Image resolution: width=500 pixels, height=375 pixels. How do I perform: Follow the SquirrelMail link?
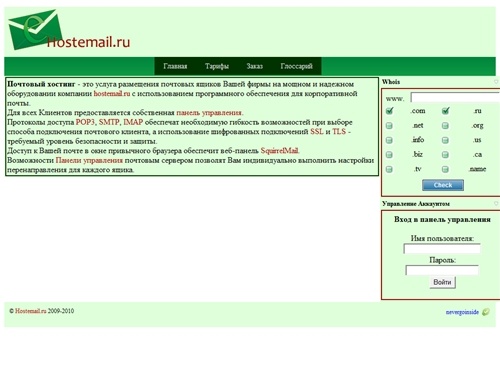tap(280, 151)
